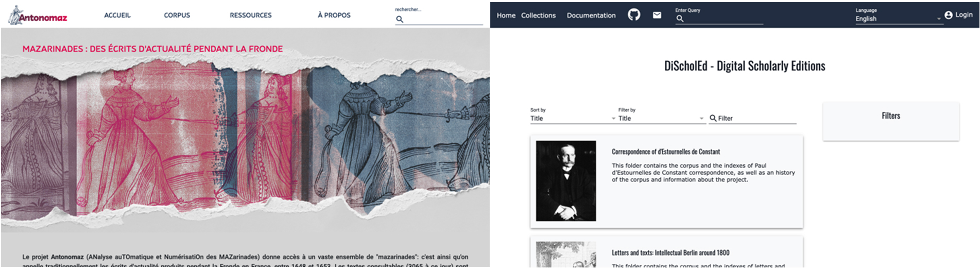
Task: Click the Login link
Action: (964, 15)
